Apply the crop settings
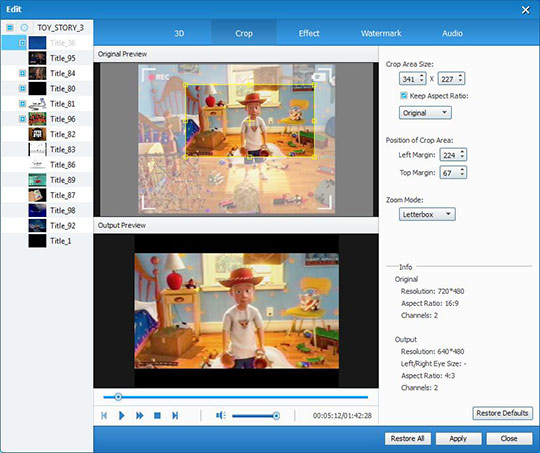The image size is (540, 453). pos(458,439)
